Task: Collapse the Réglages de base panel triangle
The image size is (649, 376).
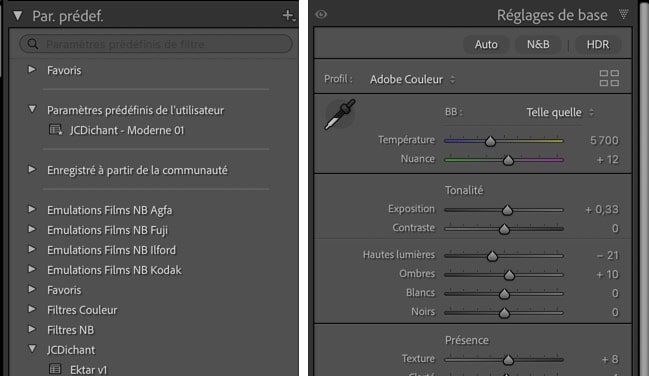Action: [x=624, y=15]
